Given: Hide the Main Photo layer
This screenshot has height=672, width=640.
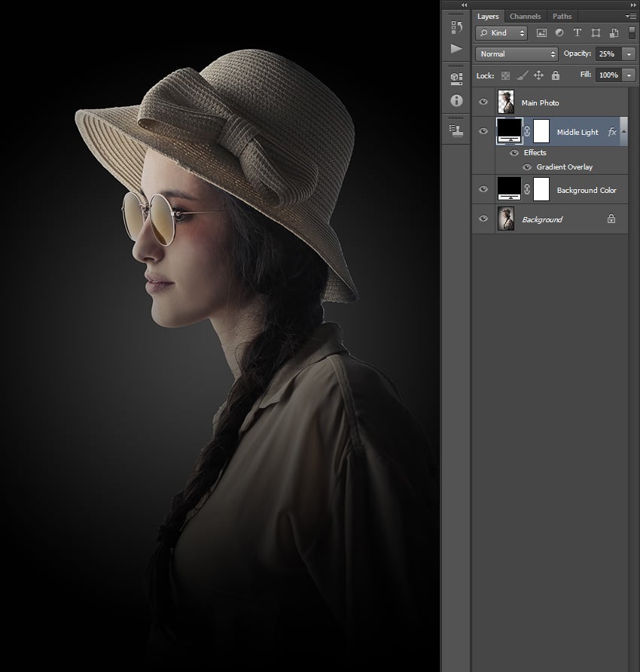Looking at the screenshot, I should (x=483, y=102).
